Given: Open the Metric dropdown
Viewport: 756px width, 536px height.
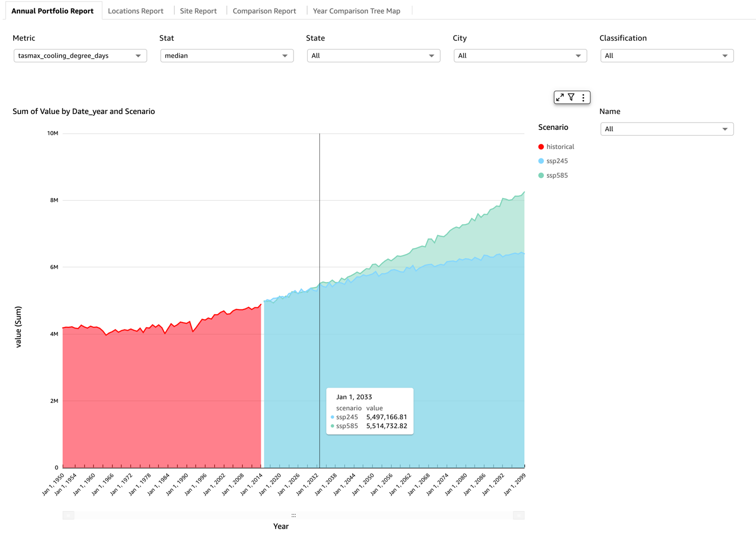Looking at the screenshot, I should 80,55.
